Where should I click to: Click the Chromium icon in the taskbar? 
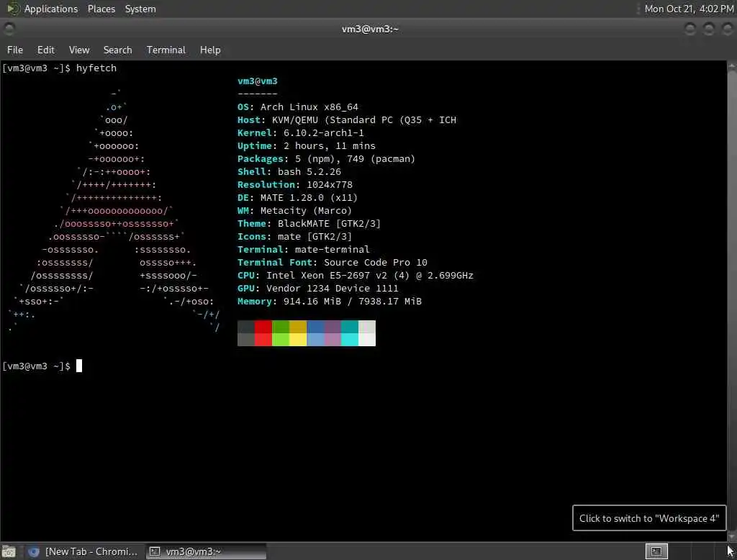[x=33, y=551]
